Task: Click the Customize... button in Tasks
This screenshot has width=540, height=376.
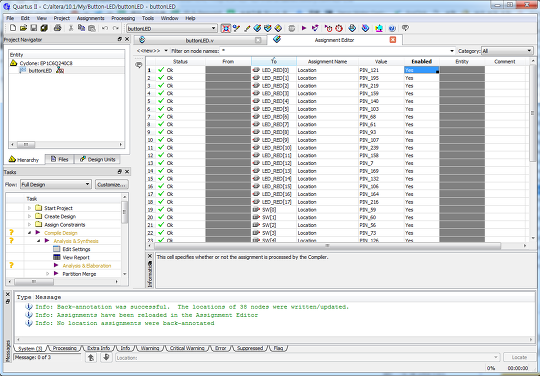Action: 111,185
